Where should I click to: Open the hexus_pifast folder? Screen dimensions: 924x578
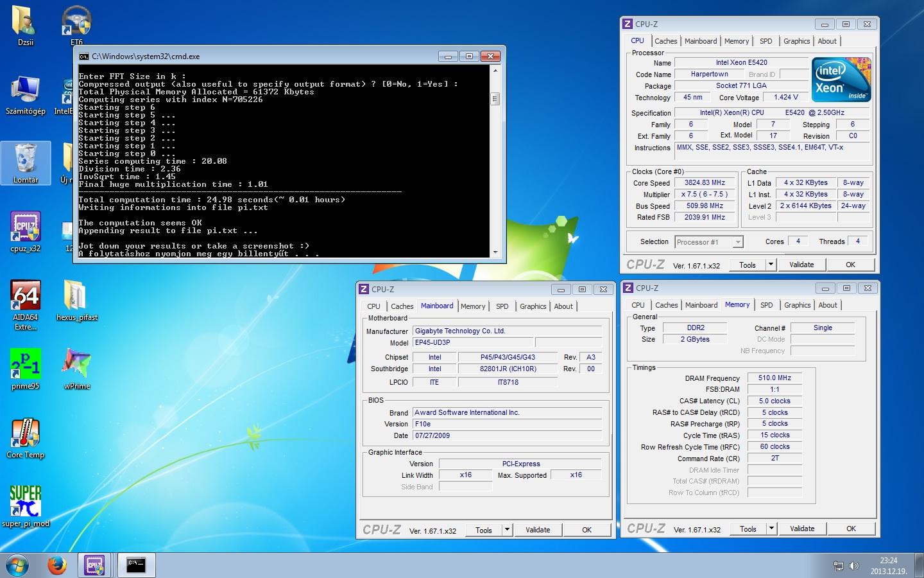point(76,300)
